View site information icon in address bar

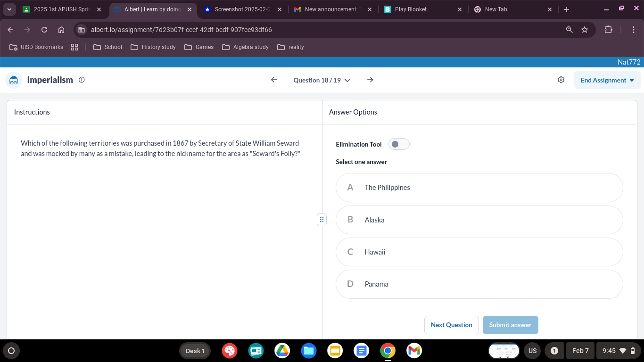pyautogui.click(x=82, y=30)
